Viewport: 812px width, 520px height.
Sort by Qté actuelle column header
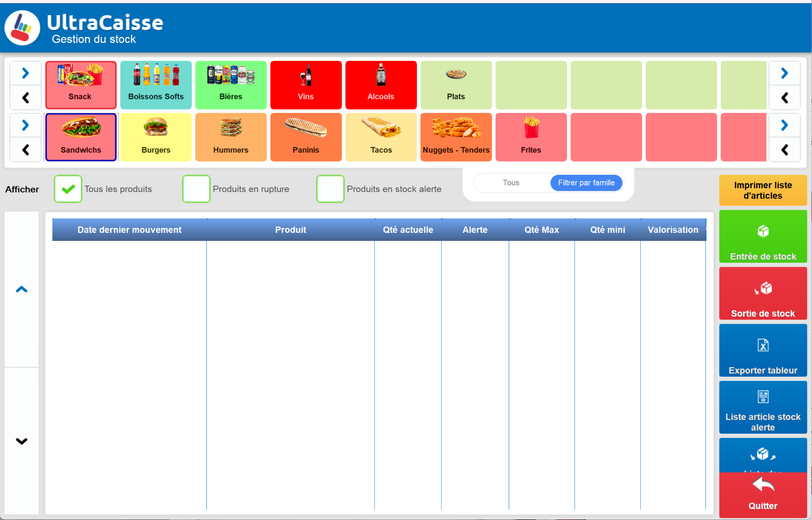[408, 230]
